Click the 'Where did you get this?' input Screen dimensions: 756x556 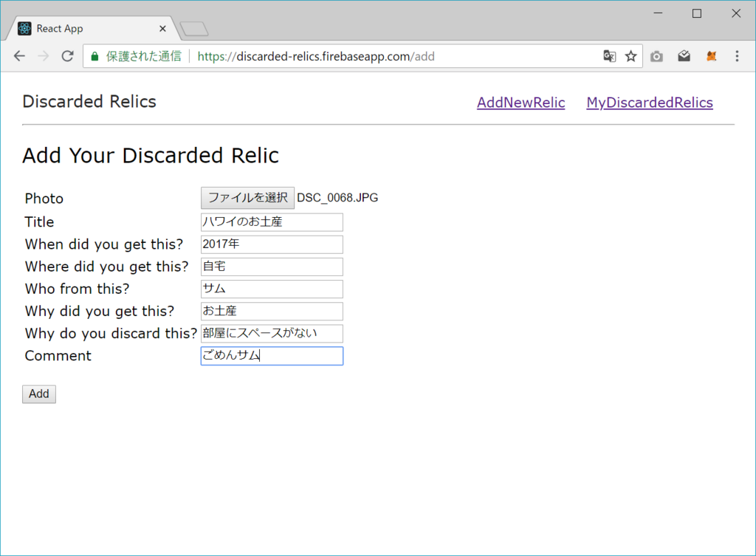point(272,267)
